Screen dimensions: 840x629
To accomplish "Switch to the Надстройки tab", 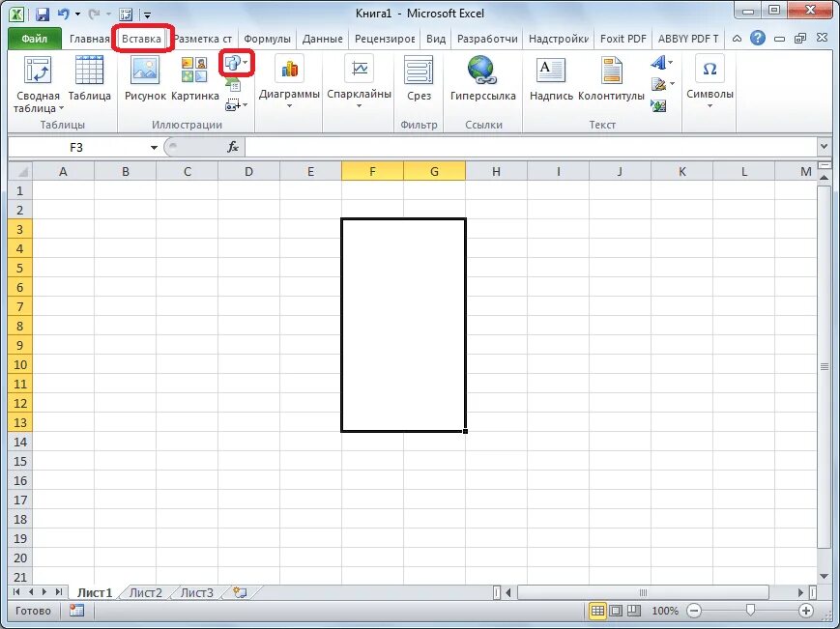I will coord(558,39).
